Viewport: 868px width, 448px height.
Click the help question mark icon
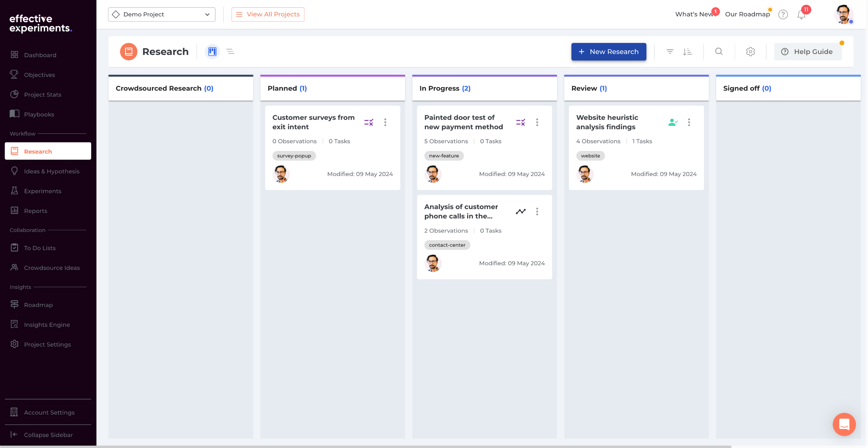[x=783, y=15]
